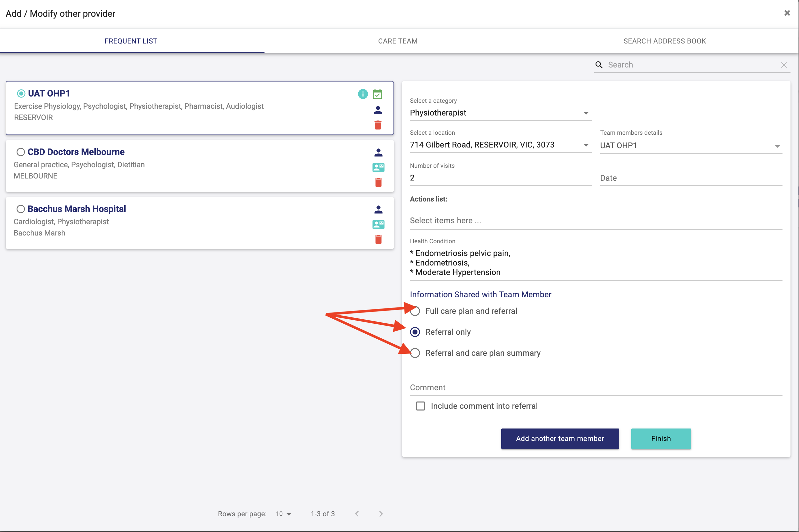
Task: Select the CBD Doctors Melbourne radio button
Action: click(x=21, y=152)
